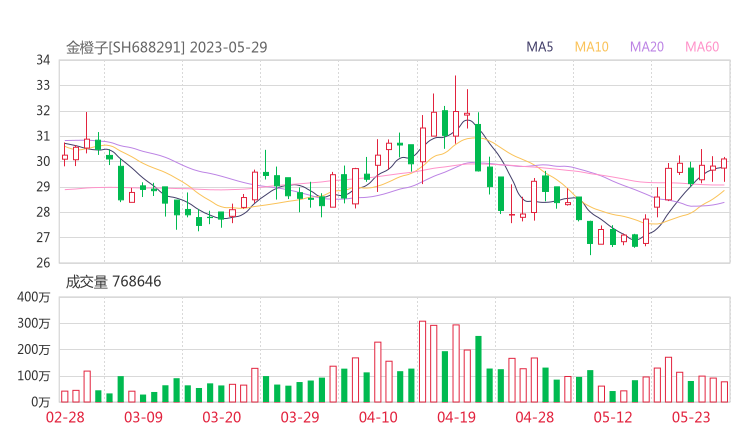Click the MA5 legend label
This screenshot has height=440, width=740.
click(x=539, y=47)
